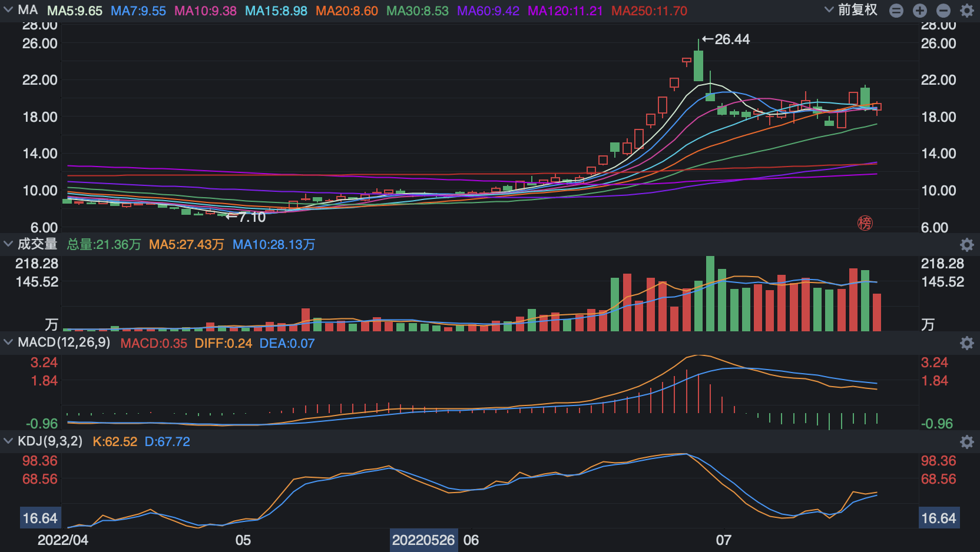This screenshot has width=980, height=552.
Task: Open MACD panel settings gear
Action: coord(967,343)
